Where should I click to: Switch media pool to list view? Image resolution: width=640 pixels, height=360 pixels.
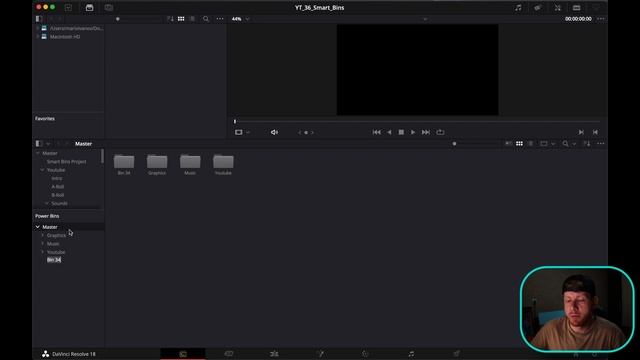531,144
